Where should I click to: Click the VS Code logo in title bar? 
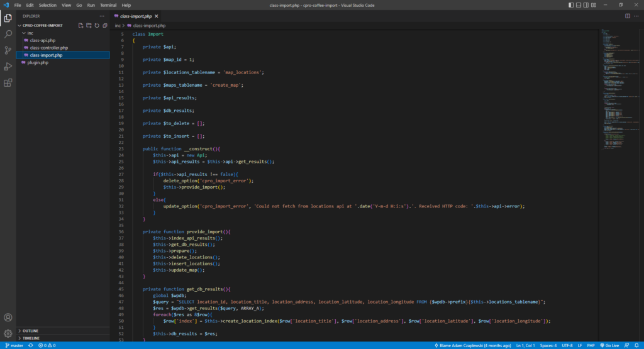coord(6,5)
